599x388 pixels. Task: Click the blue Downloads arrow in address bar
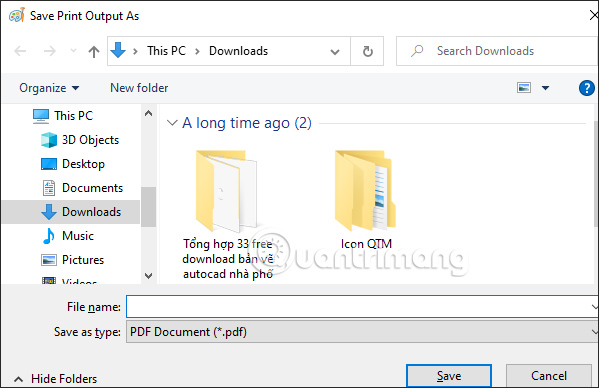(x=118, y=50)
